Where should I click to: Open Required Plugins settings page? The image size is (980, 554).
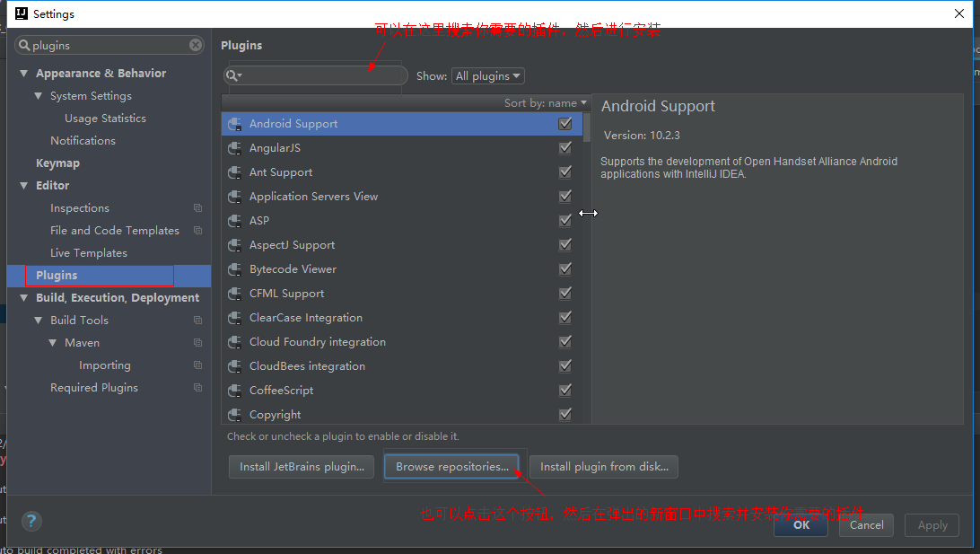click(x=94, y=388)
